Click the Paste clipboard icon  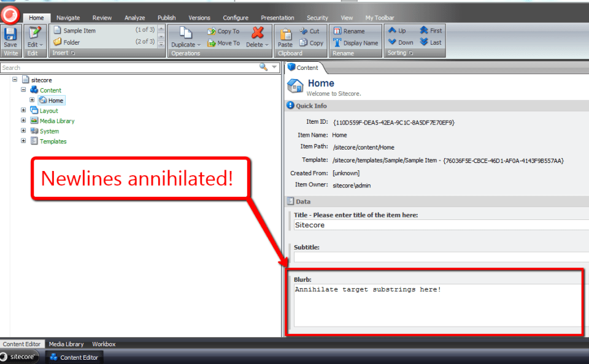[x=285, y=34]
